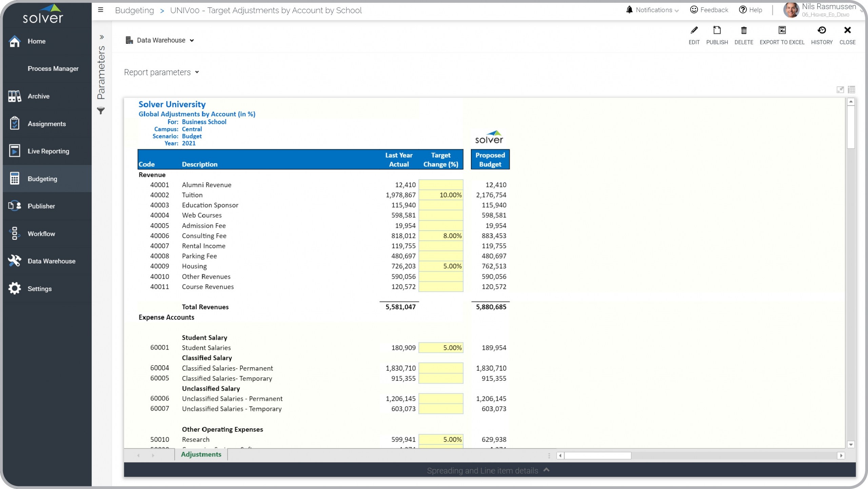The image size is (868, 489).
Task: Open the Data Warehouse dropdown
Action: click(160, 40)
